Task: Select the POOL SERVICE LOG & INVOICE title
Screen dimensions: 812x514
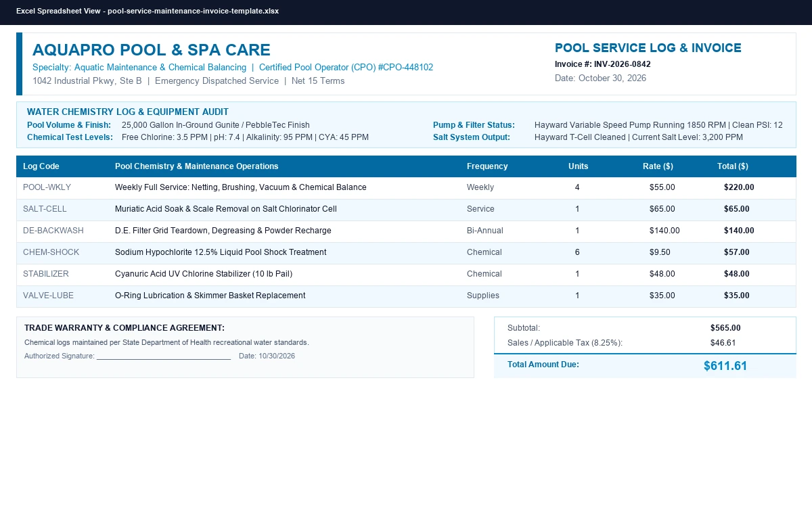Action: (648, 48)
